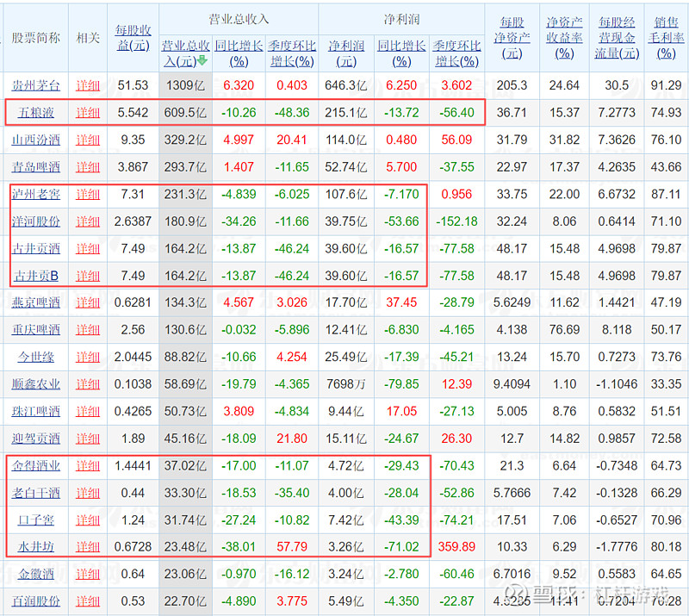Select revenue cell 609.5亿 for 五粮液
689x616 pixels.
[185, 113]
